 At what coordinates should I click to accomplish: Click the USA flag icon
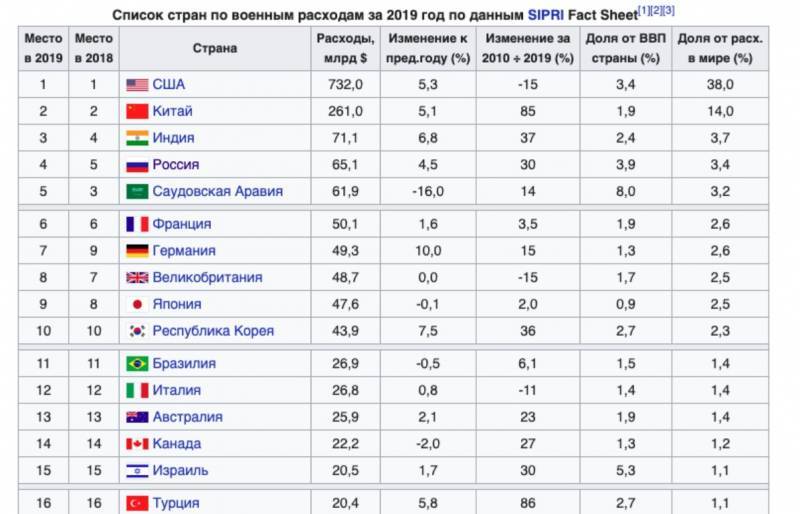coord(137,85)
